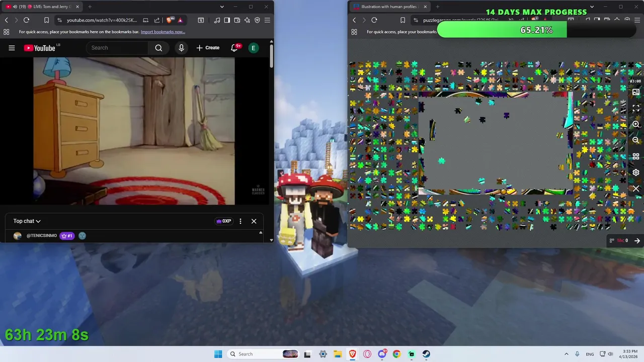Bookmark the YouTube page

(x=46, y=20)
